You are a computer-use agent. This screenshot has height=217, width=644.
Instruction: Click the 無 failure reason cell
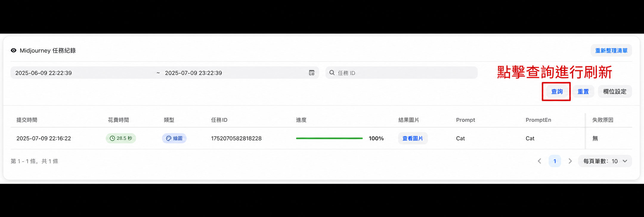pyautogui.click(x=595, y=138)
